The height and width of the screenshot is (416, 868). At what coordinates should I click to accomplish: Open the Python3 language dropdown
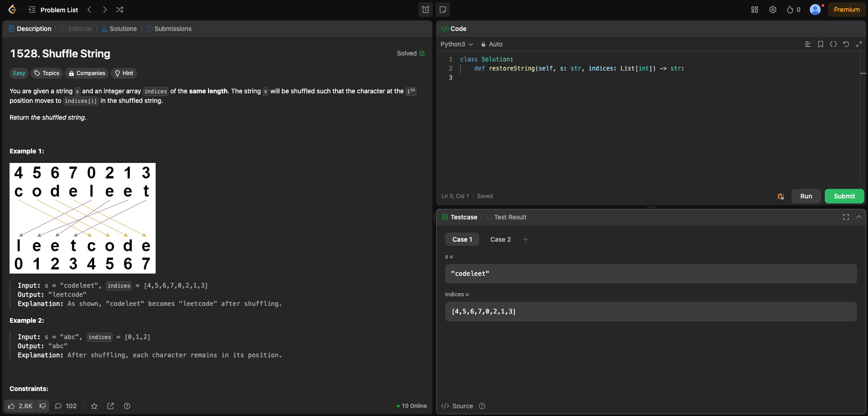pyautogui.click(x=457, y=44)
